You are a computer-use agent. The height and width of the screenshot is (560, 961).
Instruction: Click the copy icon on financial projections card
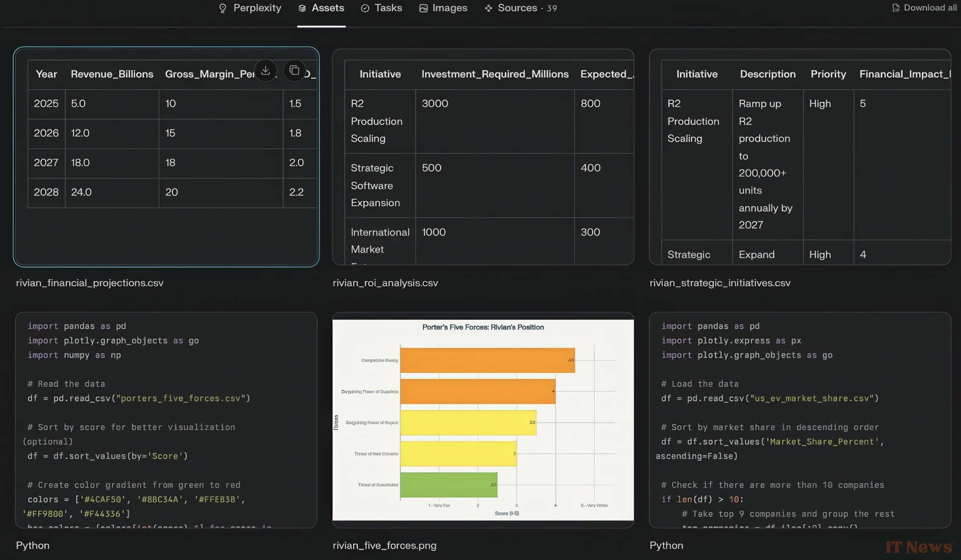294,70
